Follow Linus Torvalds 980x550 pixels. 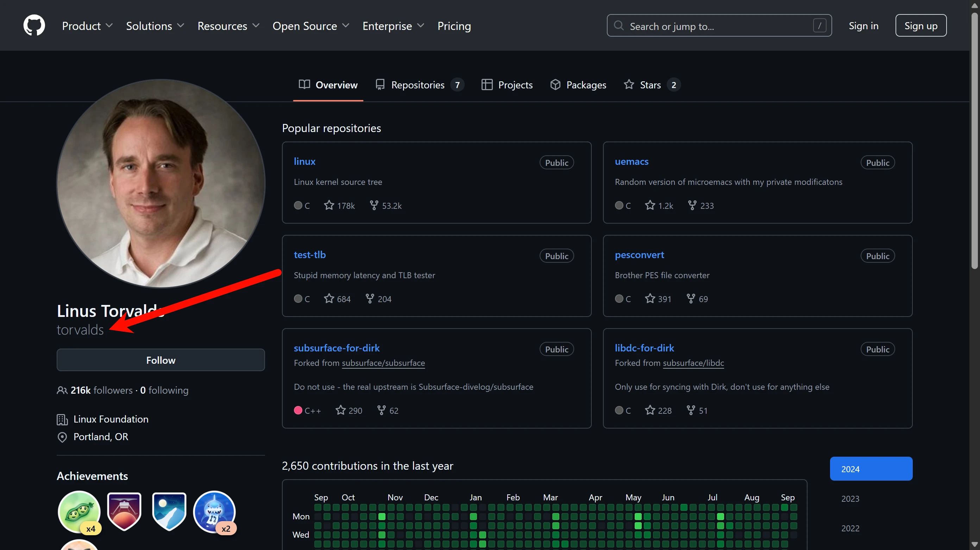161,360
